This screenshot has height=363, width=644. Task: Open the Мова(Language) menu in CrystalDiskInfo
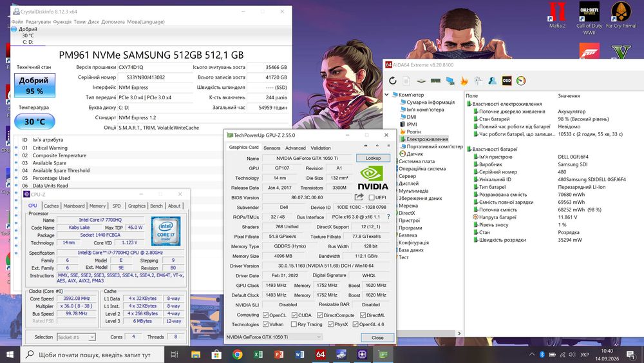click(146, 22)
